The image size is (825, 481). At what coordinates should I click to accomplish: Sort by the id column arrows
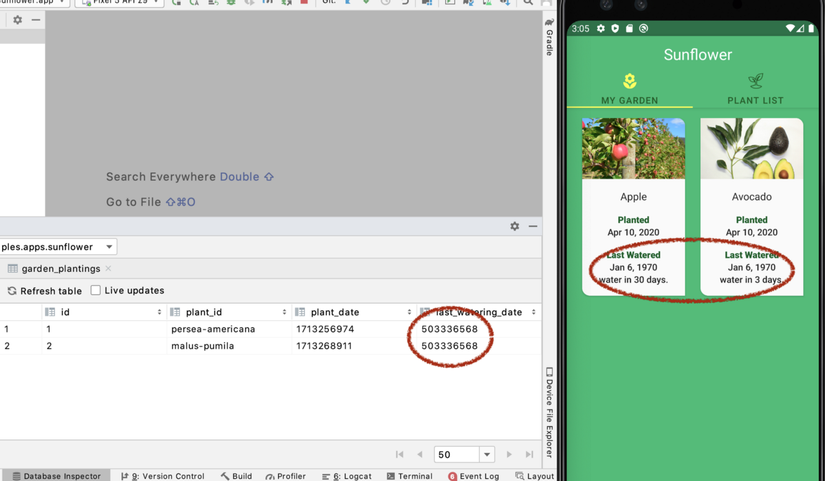[x=159, y=312]
